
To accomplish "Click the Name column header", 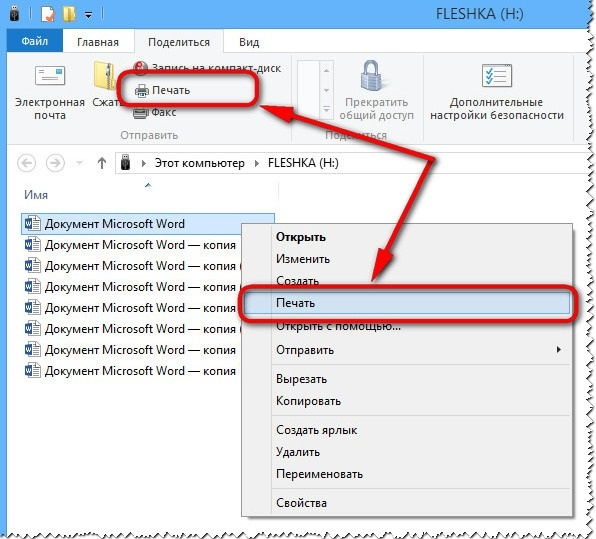I will point(36,195).
